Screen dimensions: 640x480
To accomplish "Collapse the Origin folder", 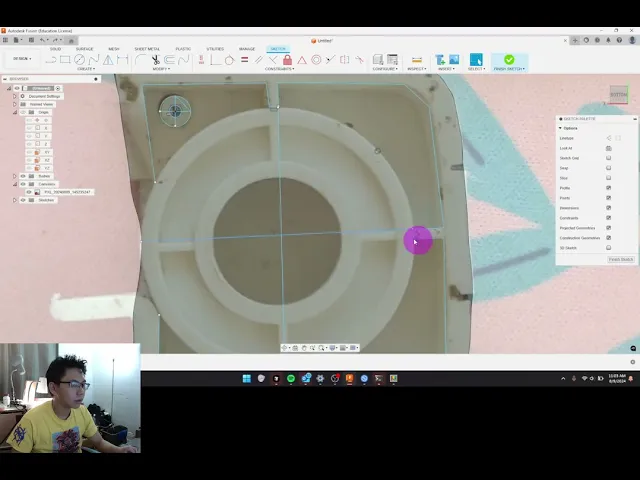I will click(15, 112).
